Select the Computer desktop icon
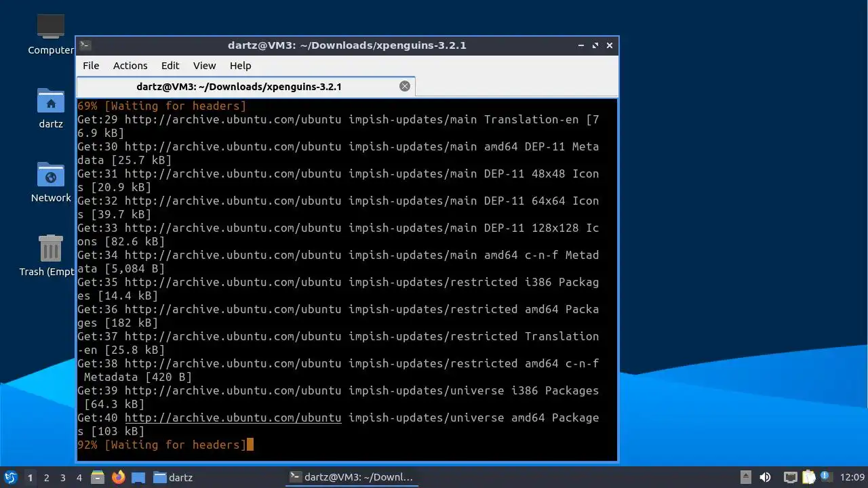The image size is (868, 488). 51,34
